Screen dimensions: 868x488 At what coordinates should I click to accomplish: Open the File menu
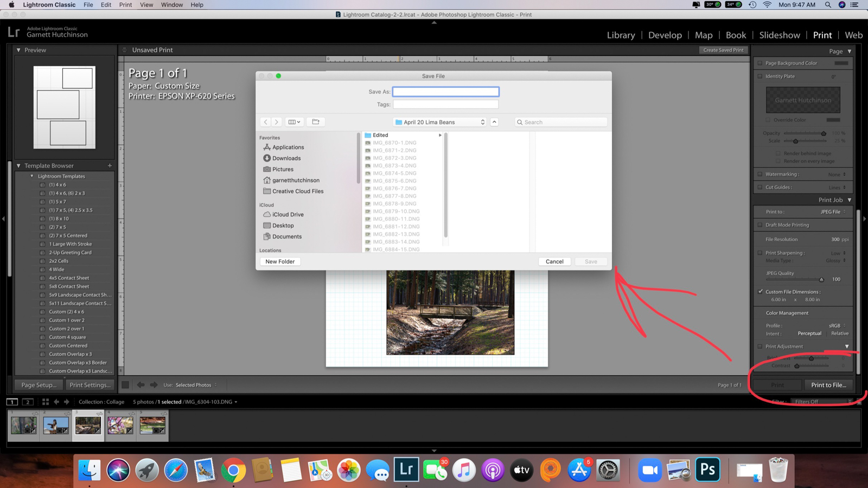tap(88, 4)
